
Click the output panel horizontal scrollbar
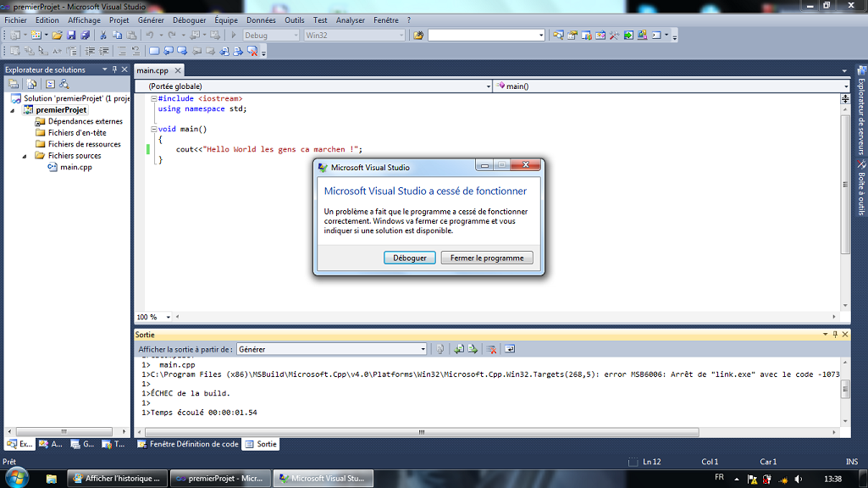[x=421, y=432]
